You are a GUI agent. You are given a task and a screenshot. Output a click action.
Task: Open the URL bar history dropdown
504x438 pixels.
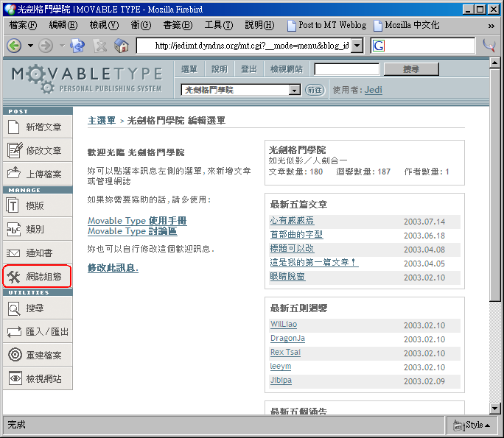(357, 46)
